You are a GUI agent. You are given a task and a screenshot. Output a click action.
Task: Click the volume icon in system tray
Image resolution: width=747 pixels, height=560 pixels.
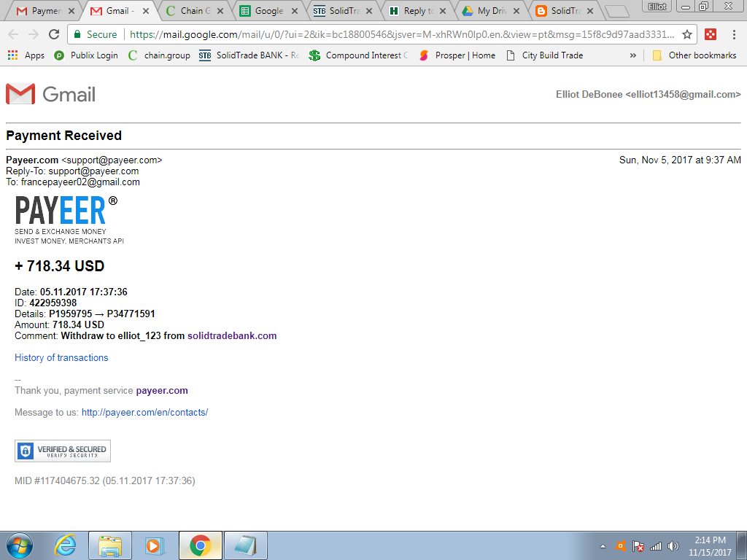pos(673,545)
